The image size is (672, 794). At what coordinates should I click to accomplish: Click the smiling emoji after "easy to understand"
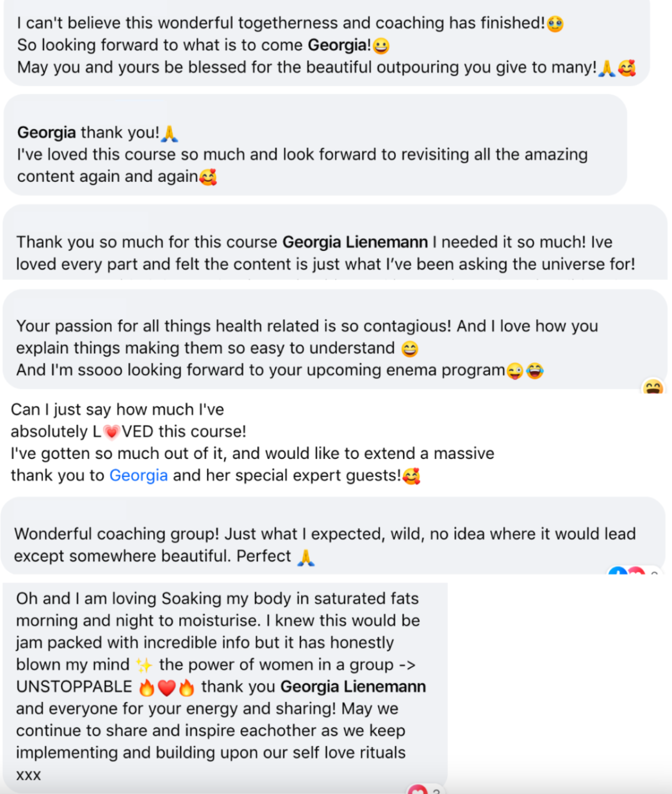[410, 348]
